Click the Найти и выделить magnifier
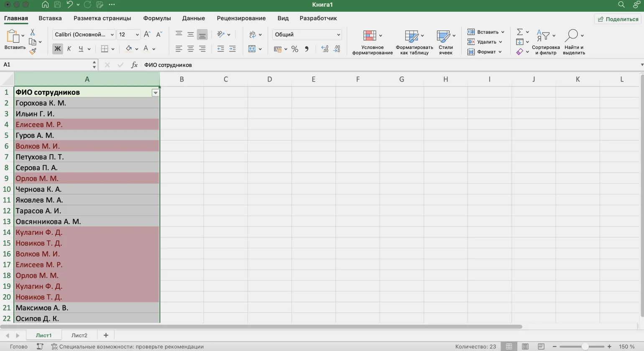 [x=573, y=42]
